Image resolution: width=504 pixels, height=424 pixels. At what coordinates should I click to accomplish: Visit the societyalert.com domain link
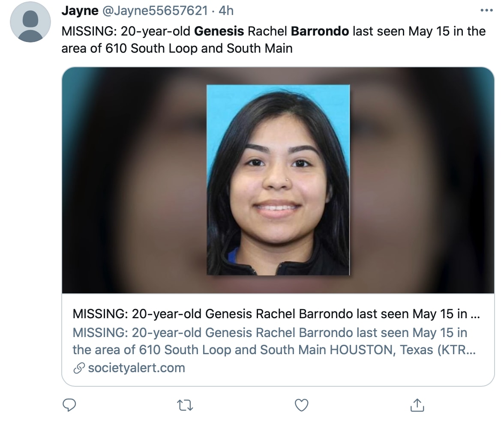click(x=137, y=368)
